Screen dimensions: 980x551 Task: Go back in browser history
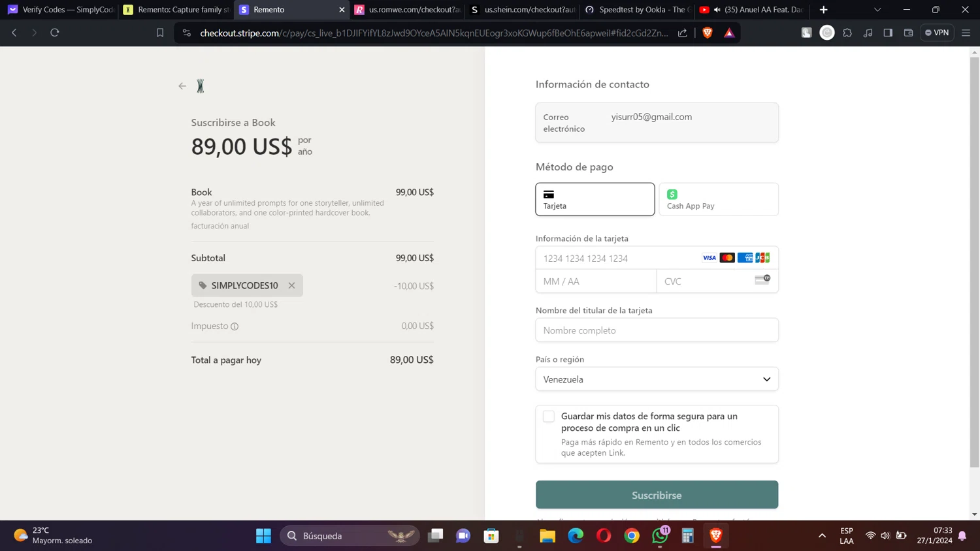tap(14, 33)
